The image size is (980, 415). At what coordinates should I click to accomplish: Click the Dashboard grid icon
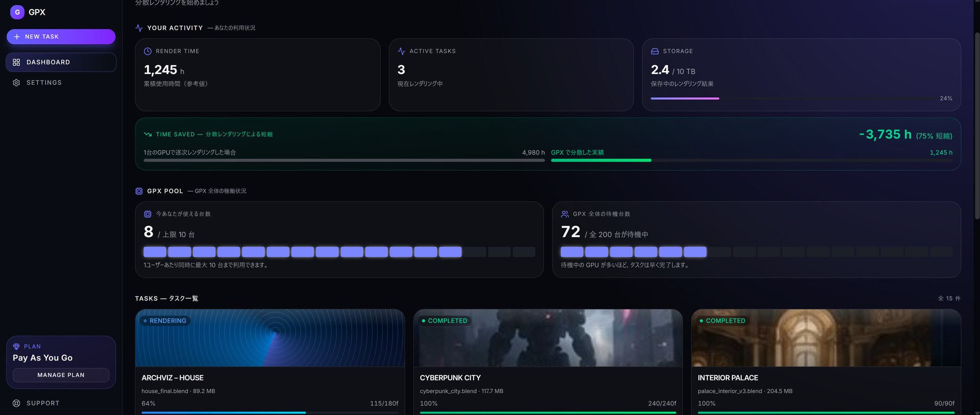click(16, 62)
